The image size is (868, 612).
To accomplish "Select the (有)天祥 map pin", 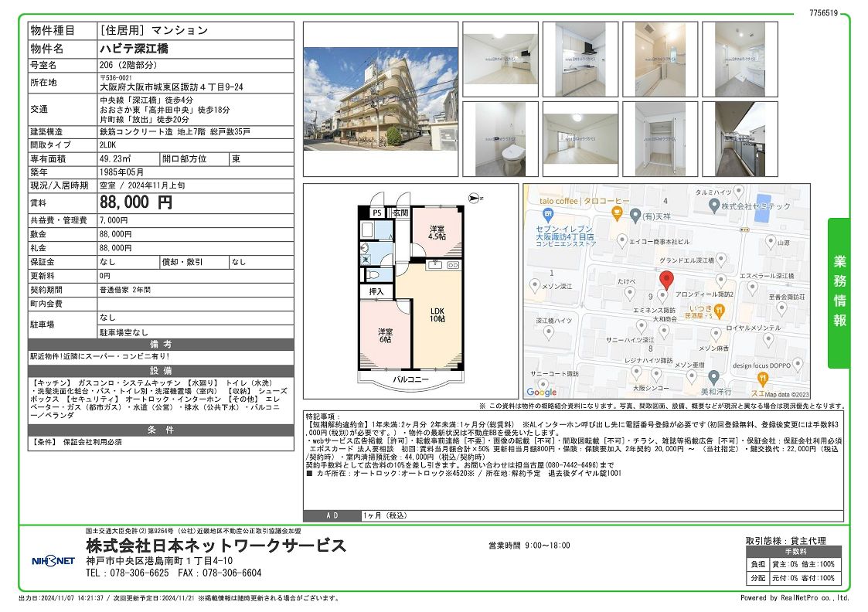I will [635, 216].
